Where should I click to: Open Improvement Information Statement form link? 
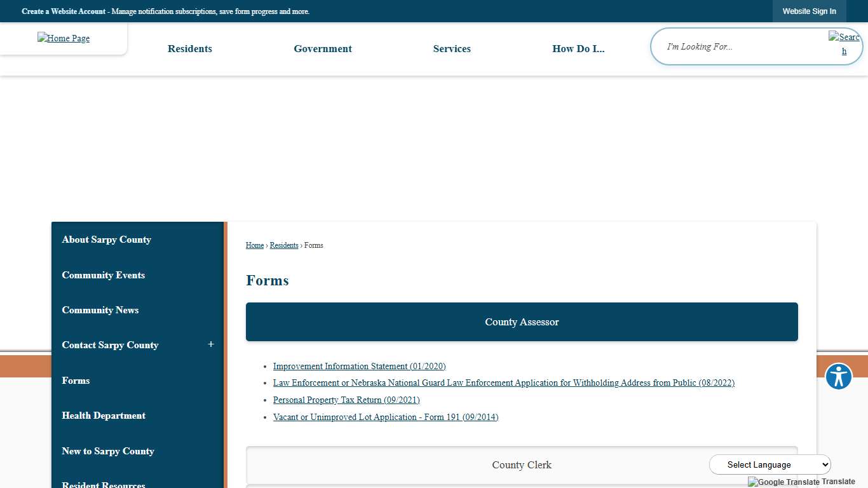(359, 367)
